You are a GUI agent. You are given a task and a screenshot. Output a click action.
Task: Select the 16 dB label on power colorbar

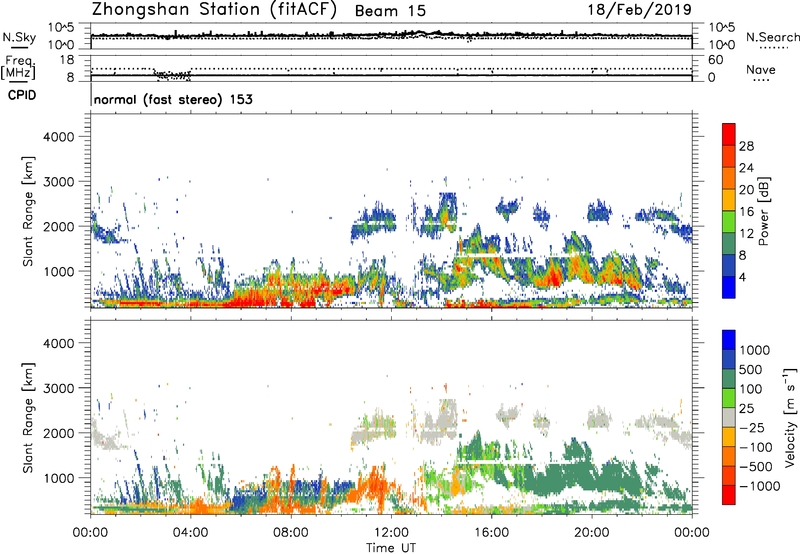coord(746,212)
